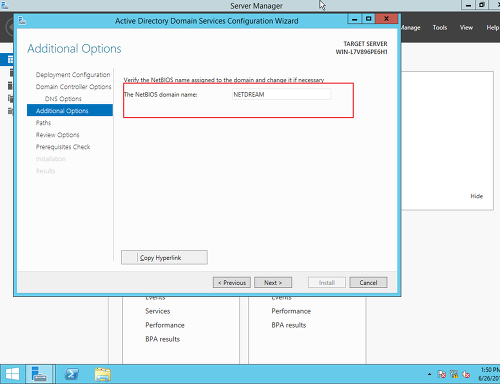Screen dimensions: 500x384
Task: Click the Additional Options page heading
Action: pos(74,49)
